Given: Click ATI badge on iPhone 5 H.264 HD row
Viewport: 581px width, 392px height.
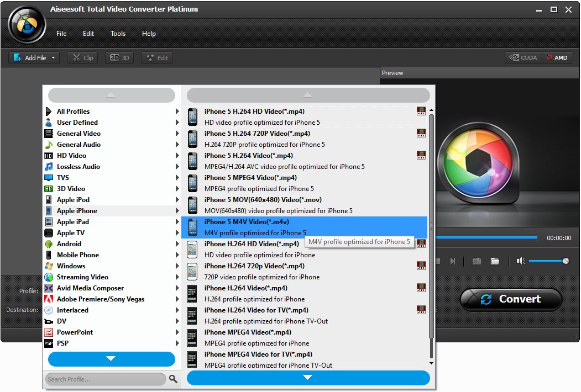Looking at the screenshot, I should coord(421,111).
